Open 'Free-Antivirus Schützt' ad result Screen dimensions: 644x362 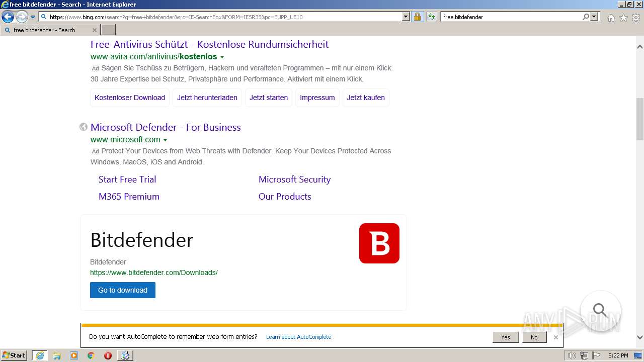tap(209, 44)
